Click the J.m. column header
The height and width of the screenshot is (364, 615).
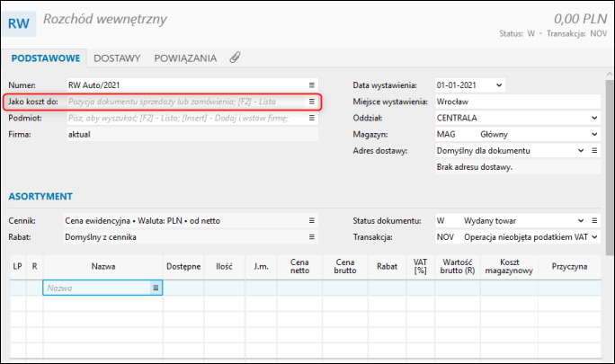[x=261, y=266]
